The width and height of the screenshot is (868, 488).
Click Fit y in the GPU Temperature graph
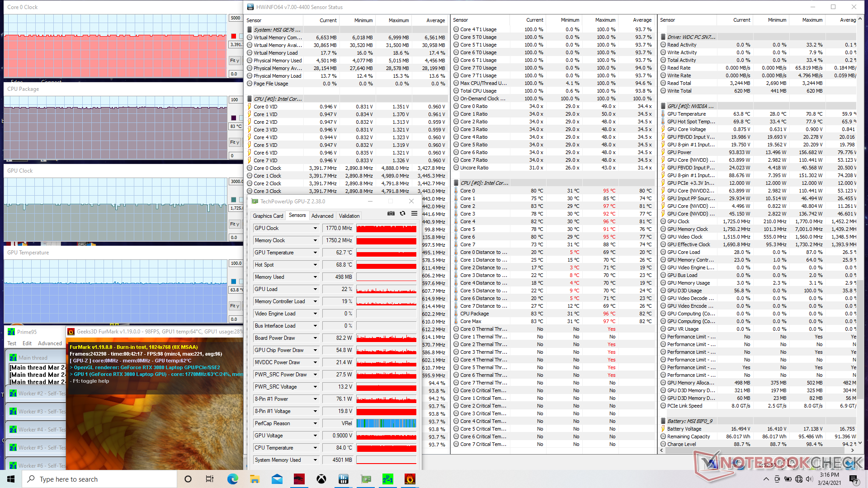[235, 306]
